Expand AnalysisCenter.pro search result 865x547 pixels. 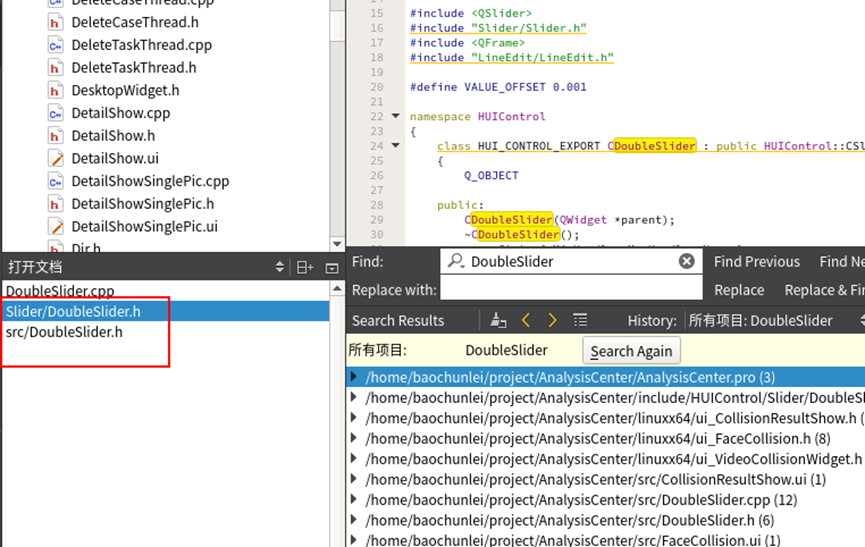point(354,377)
